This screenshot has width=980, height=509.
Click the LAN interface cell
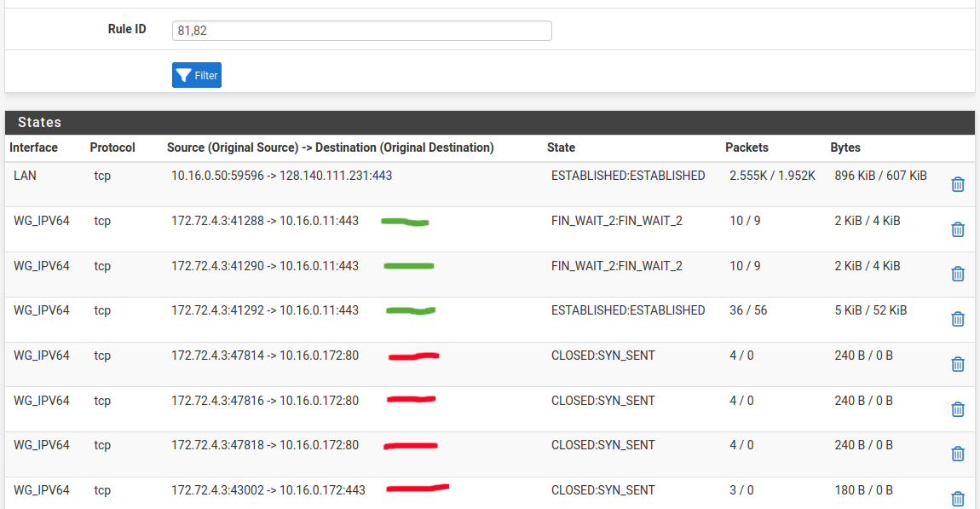(x=25, y=176)
